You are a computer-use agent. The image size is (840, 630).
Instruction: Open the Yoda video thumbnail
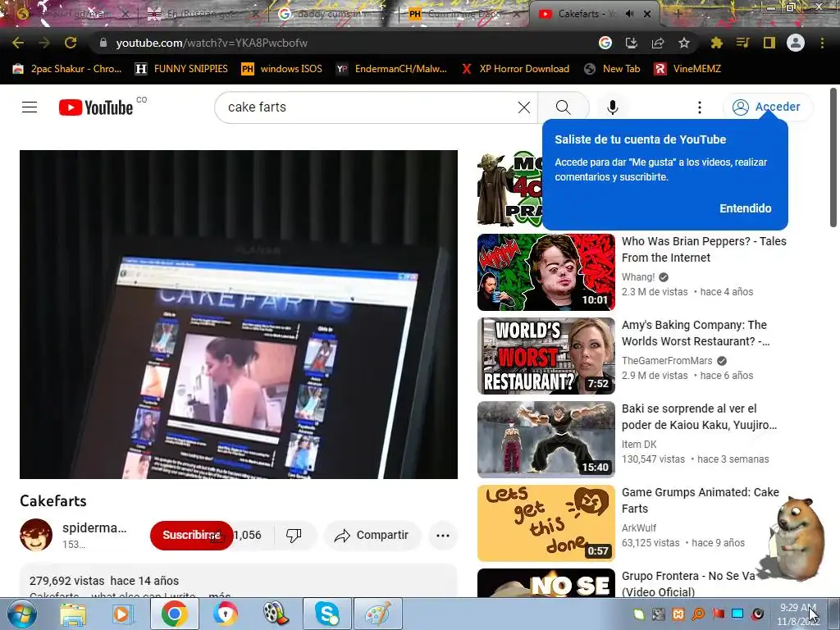click(509, 189)
